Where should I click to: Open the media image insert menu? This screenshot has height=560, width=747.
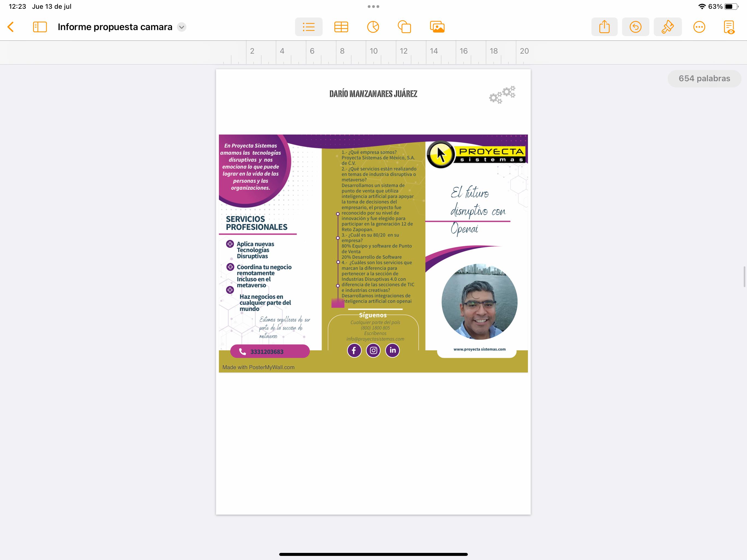coord(437,27)
